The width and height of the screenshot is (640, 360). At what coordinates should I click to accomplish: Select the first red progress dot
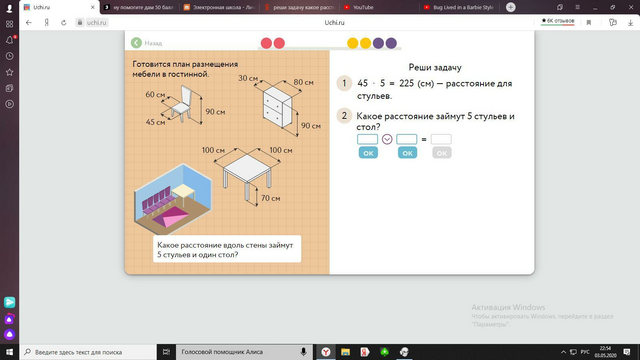pos(266,43)
